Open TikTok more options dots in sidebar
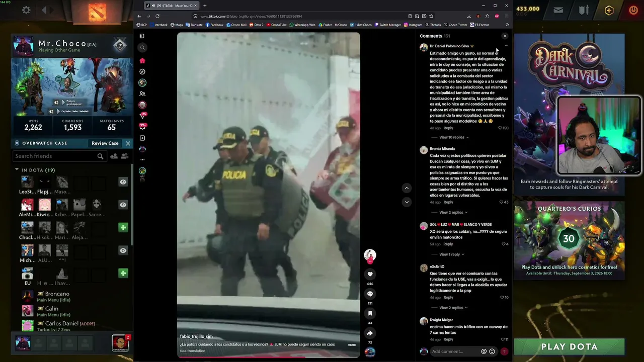This screenshot has height=362, width=644. [142, 160]
